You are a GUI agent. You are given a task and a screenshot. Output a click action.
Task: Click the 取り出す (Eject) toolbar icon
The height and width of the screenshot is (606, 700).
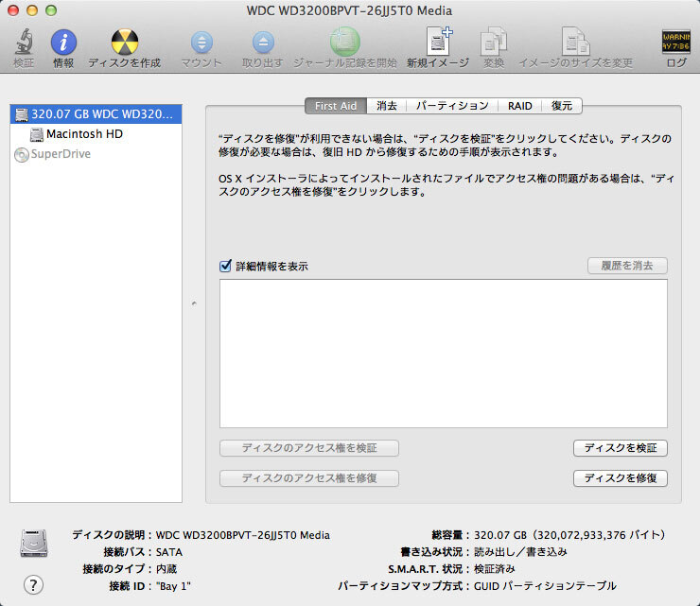[x=263, y=43]
